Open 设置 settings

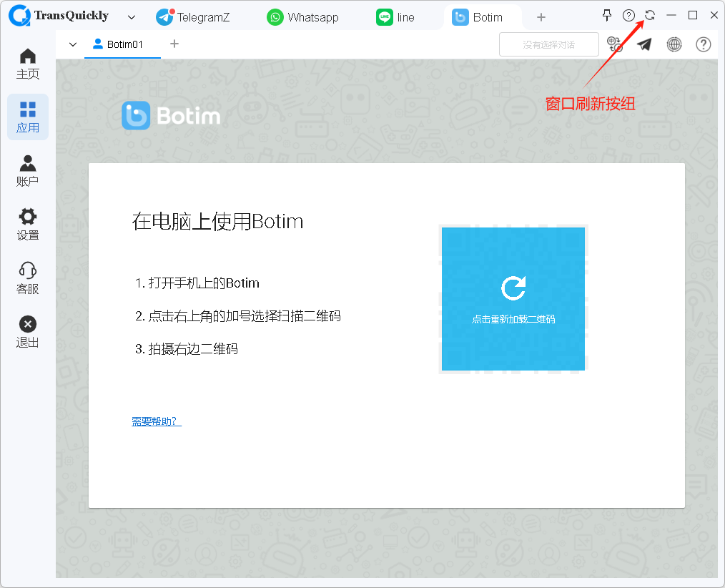(28, 225)
